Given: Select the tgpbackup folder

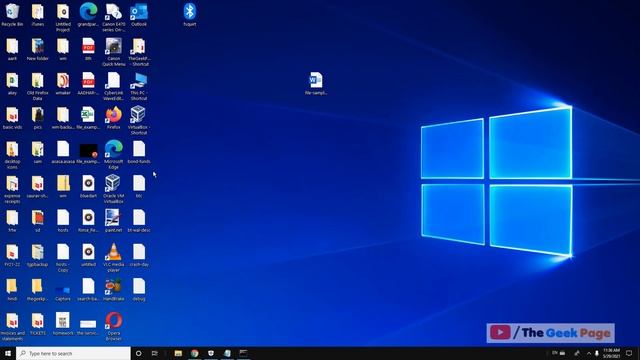Looking at the screenshot, I should click(38, 255).
